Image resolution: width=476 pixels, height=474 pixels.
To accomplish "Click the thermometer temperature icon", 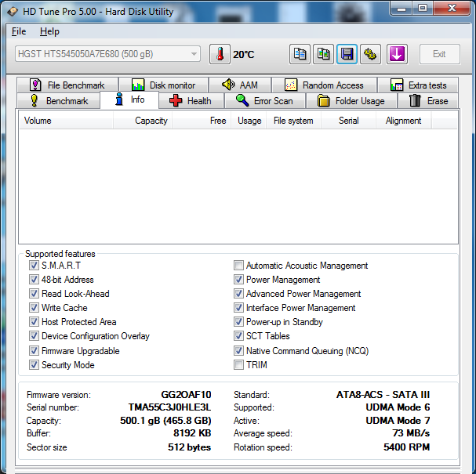I will (x=220, y=54).
